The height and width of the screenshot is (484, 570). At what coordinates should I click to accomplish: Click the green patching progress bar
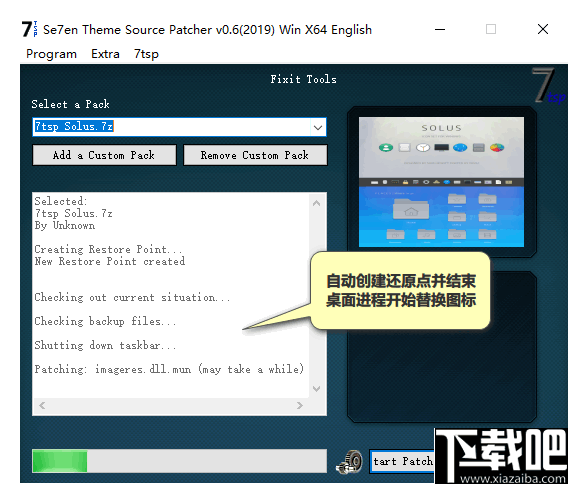click(180, 461)
